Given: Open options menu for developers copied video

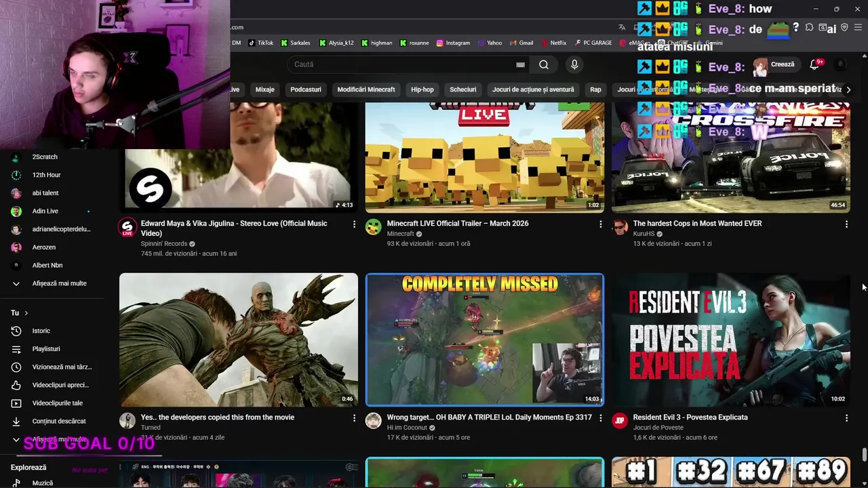Looking at the screenshot, I should coord(354,418).
